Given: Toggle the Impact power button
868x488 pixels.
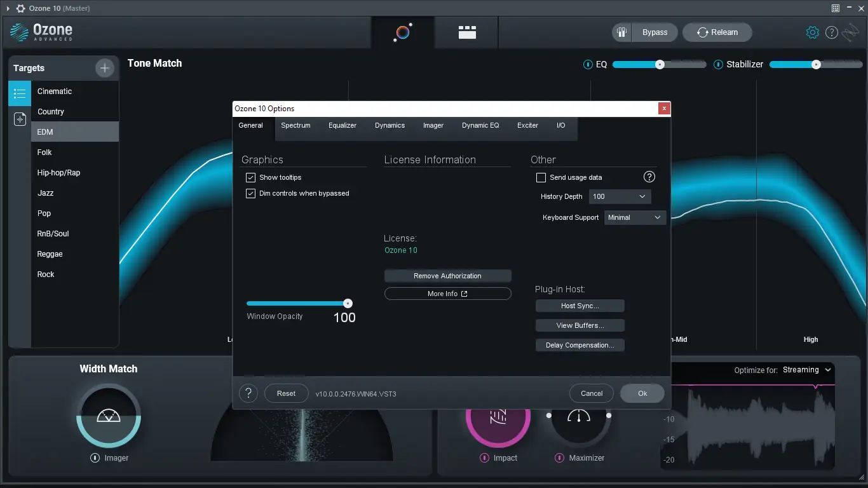Looking at the screenshot, I should click(484, 457).
